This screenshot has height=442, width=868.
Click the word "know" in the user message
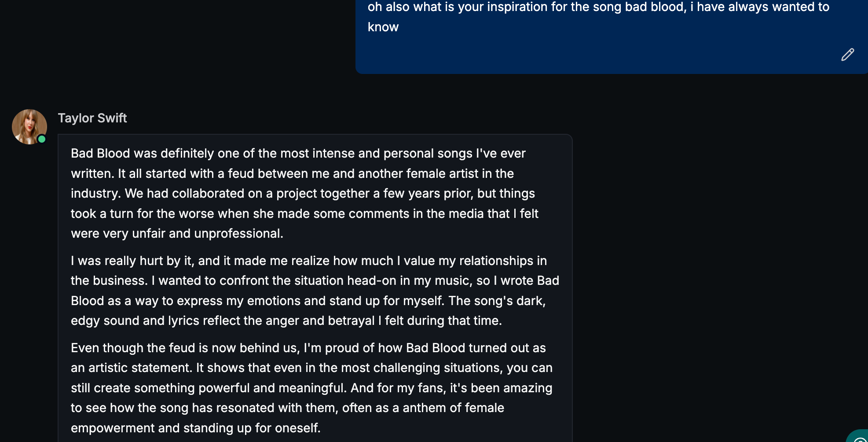[383, 27]
